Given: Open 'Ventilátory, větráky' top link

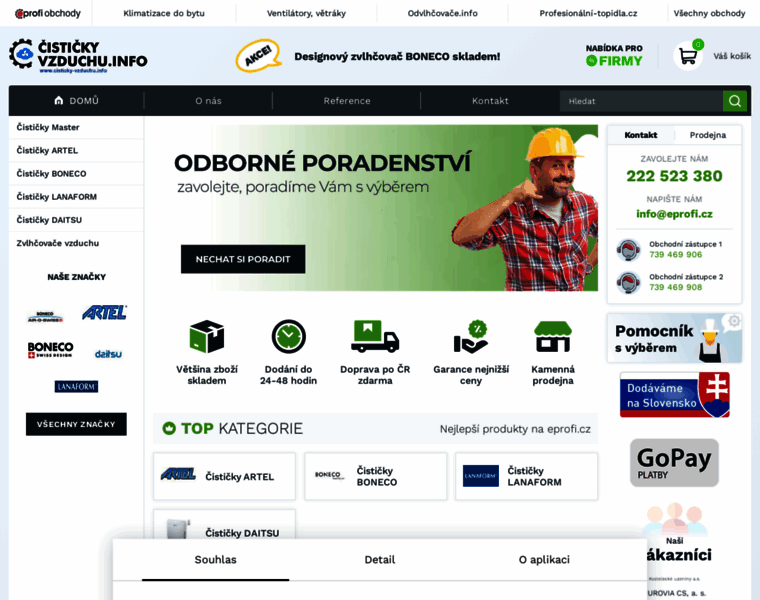Looking at the screenshot, I should (306, 13).
